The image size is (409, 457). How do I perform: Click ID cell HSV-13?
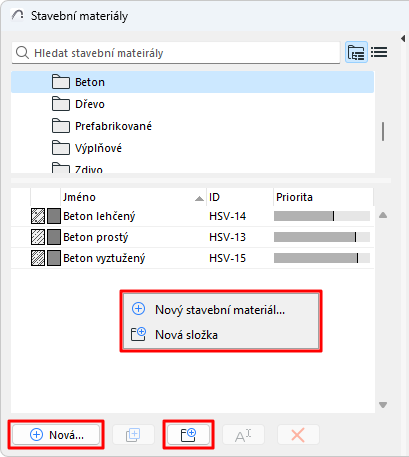click(x=227, y=237)
